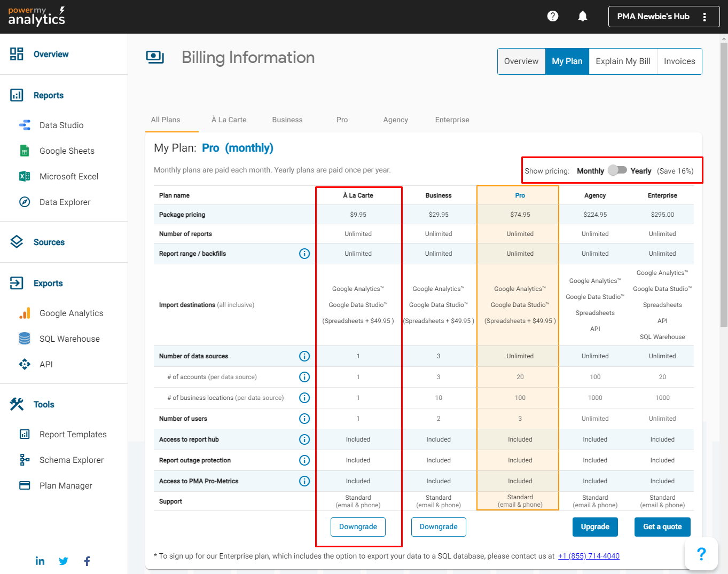Click the help question mark icon in header
This screenshot has height=574, width=728.
pyautogui.click(x=553, y=17)
